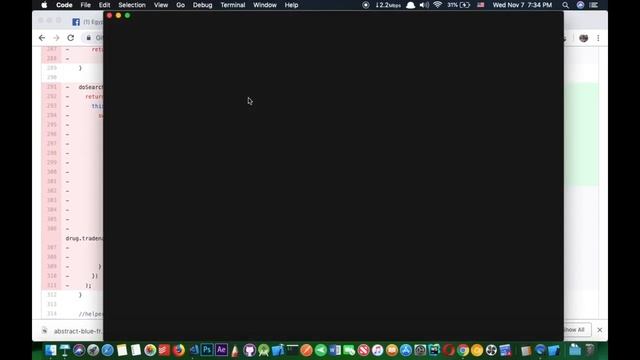Open the Debug menu
The width and height of the screenshot is (640, 360).
[x=202, y=5]
